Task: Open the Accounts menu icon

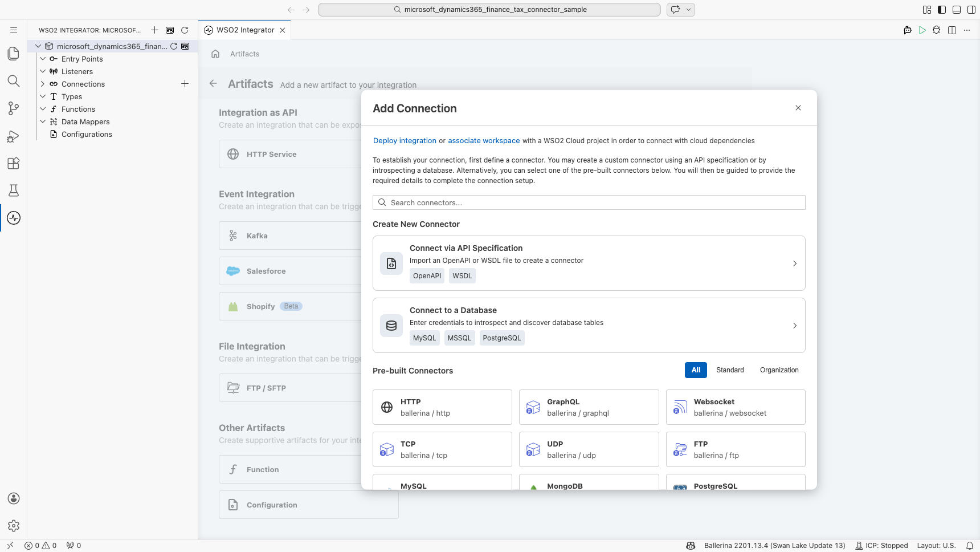Action: point(14,498)
